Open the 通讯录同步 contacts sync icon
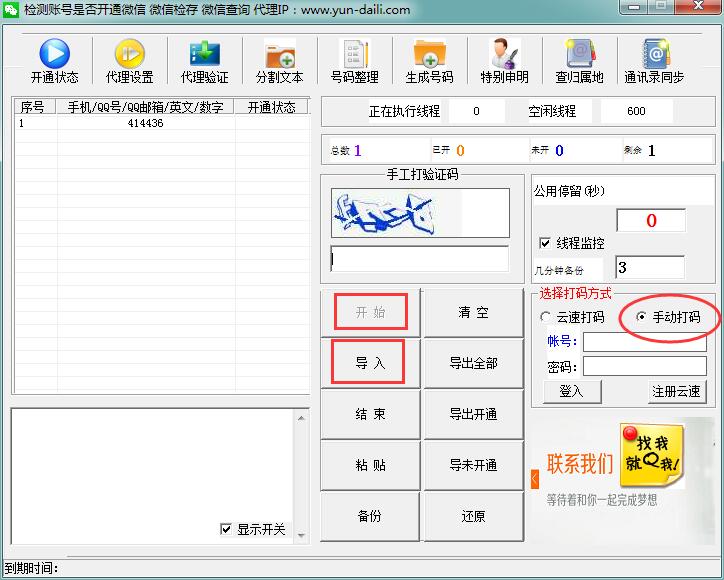Image resolution: width=724 pixels, height=580 pixels. [x=654, y=53]
